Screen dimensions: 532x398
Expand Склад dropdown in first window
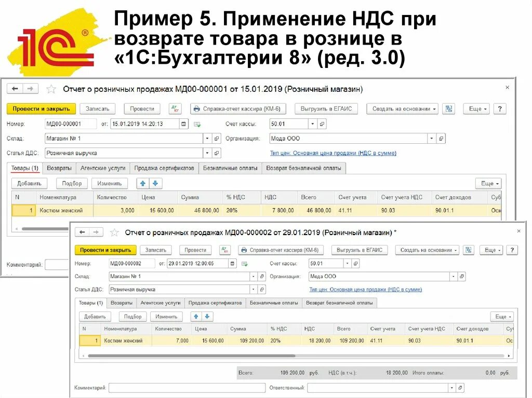coord(207,139)
